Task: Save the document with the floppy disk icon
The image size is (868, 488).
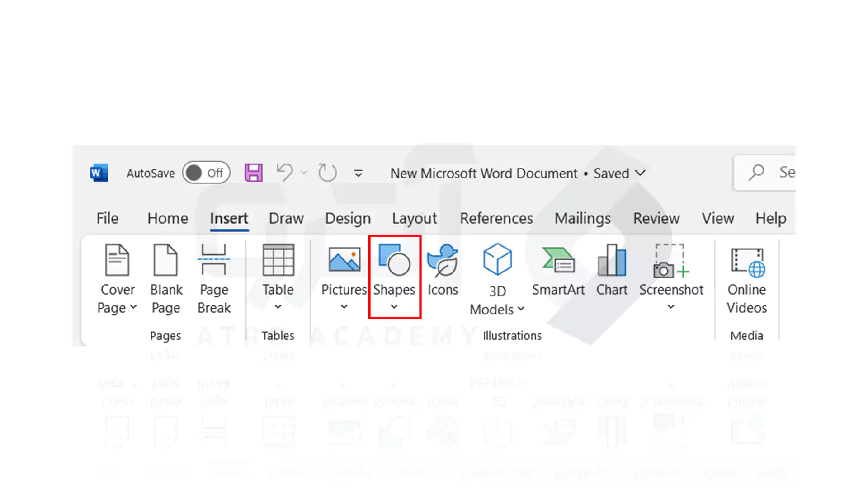Action: 253,173
